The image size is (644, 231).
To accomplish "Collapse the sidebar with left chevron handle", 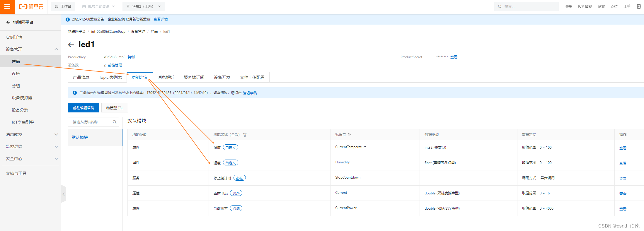I will [x=64, y=194].
